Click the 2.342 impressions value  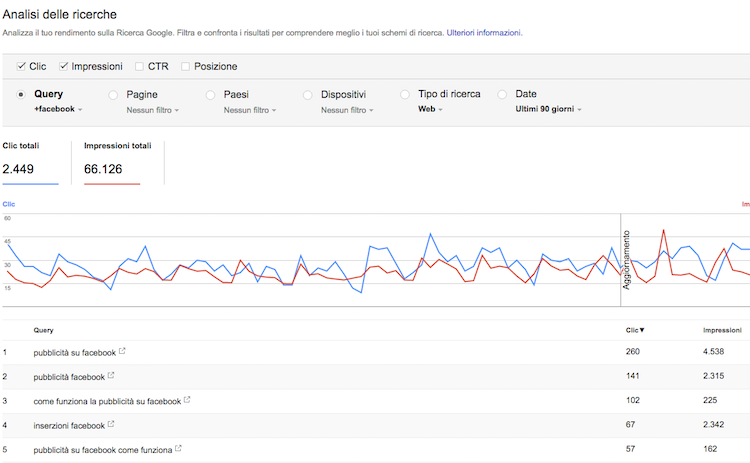tap(714, 425)
